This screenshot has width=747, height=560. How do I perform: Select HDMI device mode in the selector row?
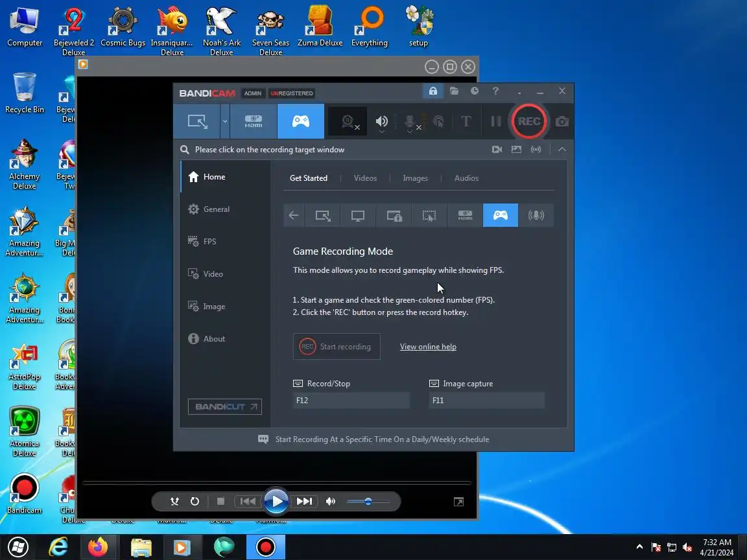pos(465,215)
